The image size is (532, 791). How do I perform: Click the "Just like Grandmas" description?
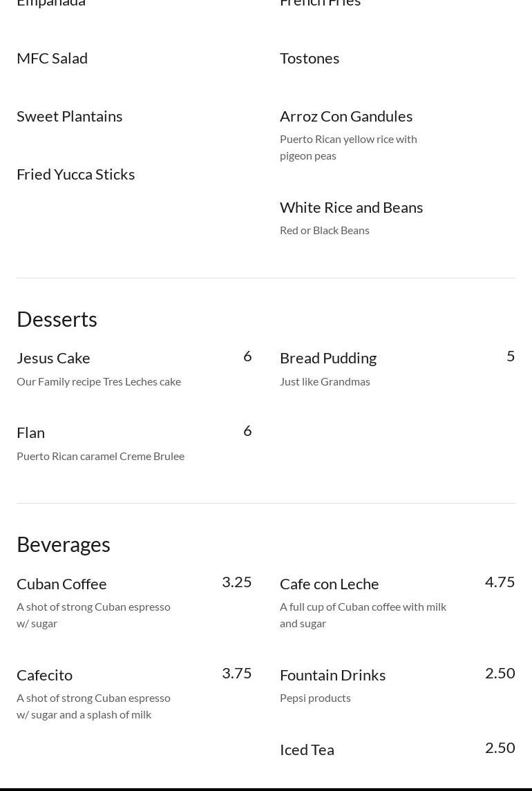click(x=325, y=381)
